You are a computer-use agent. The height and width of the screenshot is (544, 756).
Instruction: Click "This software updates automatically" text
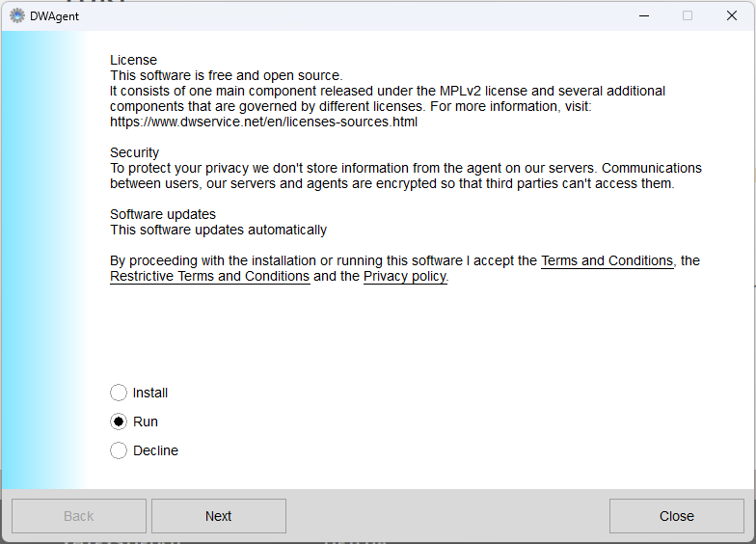218,230
